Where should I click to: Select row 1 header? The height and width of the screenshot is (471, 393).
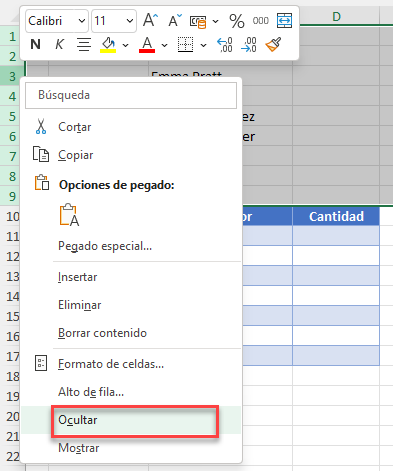point(12,36)
